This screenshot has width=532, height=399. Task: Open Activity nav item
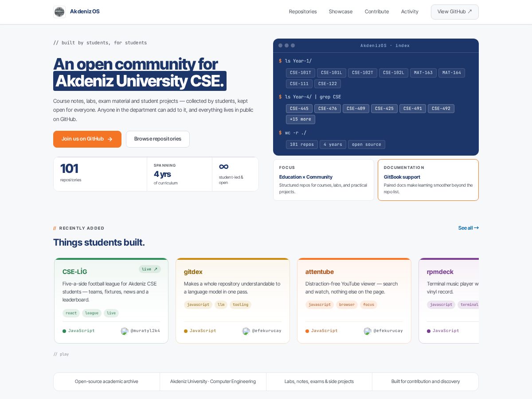pyautogui.click(x=410, y=12)
